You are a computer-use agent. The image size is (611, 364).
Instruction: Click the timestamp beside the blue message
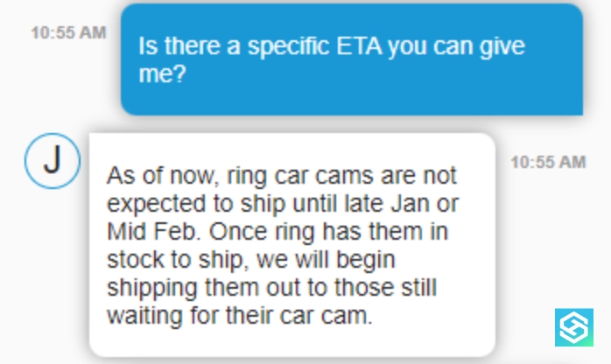pyautogui.click(x=68, y=32)
